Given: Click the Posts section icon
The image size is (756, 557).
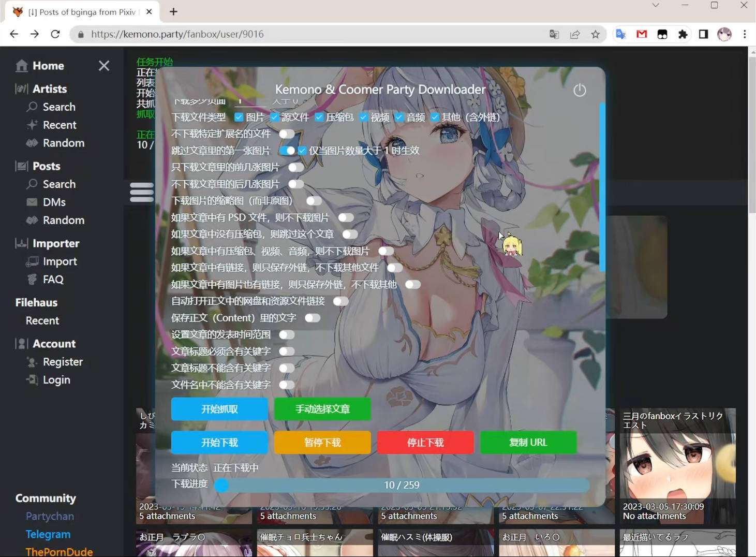Looking at the screenshot, I should click(x=22, y=166).
